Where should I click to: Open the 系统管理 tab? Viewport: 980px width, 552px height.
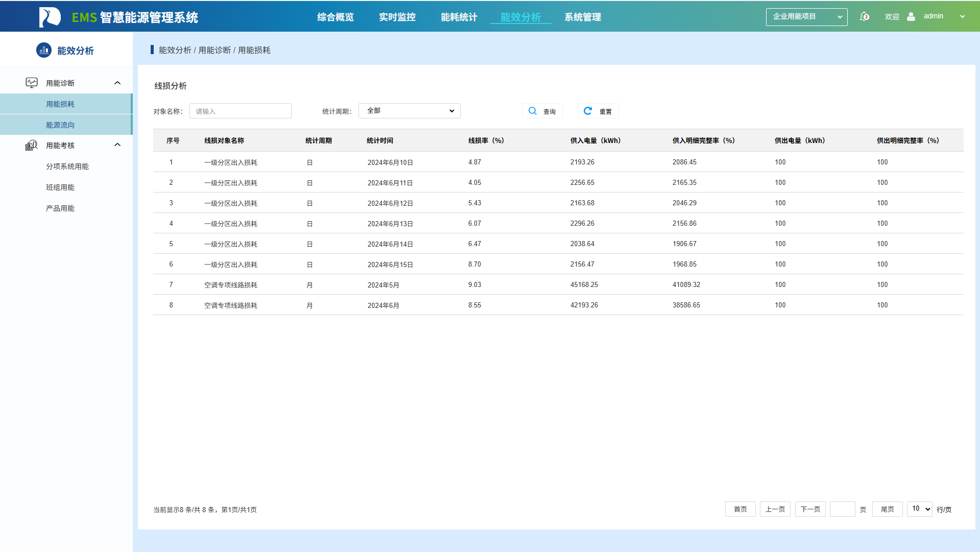(x=583, y=17)
